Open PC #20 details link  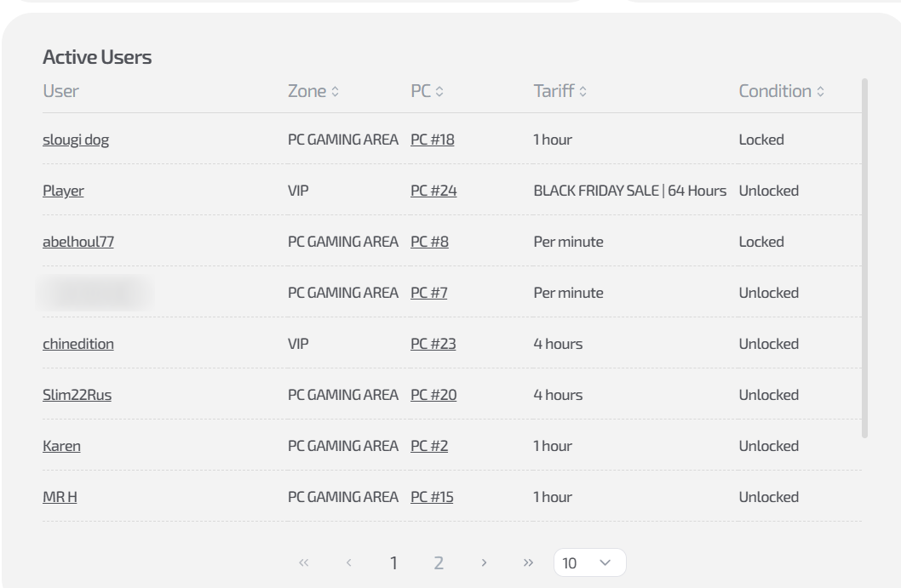pyautogui.click(x=433, y=395)
